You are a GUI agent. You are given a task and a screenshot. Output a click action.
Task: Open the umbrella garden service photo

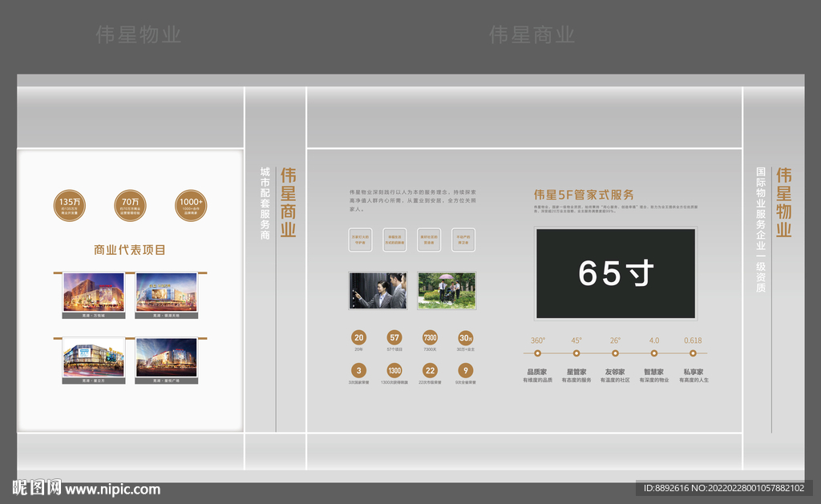click(x=447, y=291)
